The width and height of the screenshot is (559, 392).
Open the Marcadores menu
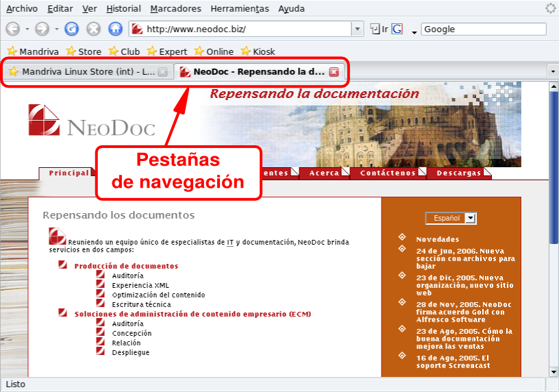tap(175, 8)
